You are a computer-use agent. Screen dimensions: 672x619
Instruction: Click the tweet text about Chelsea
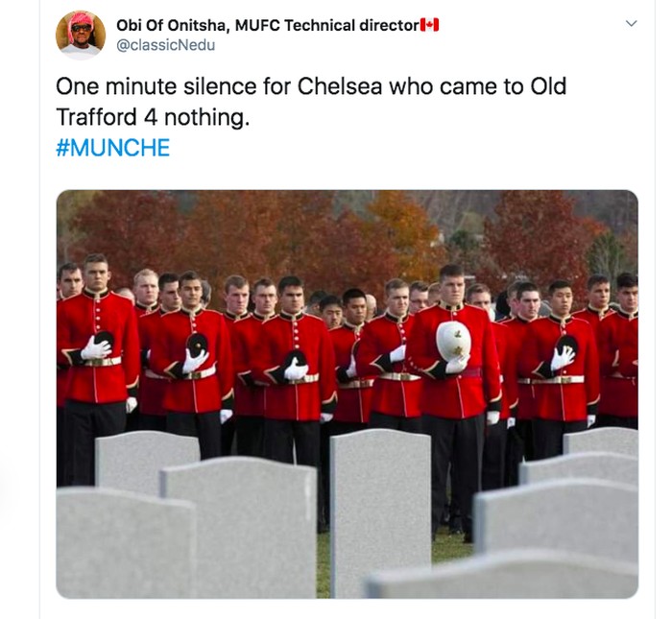(x=311, y=102)
